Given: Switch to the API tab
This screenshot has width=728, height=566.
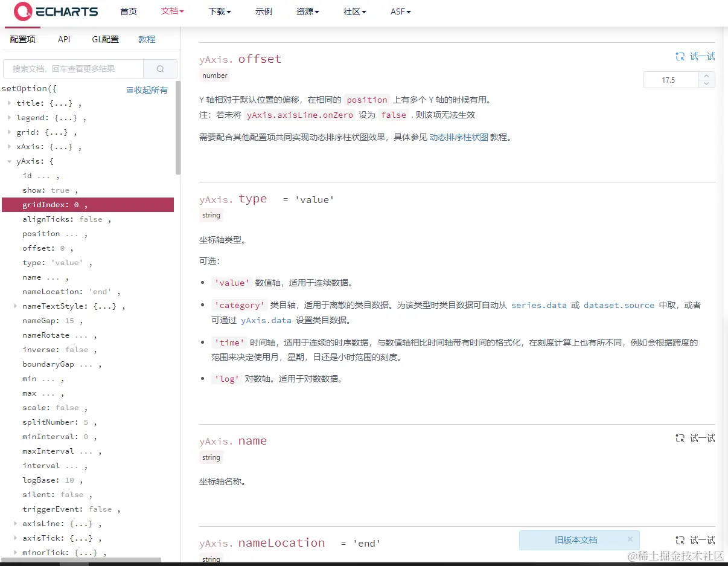Looking at the screenshot, I should tap(64, 39).
